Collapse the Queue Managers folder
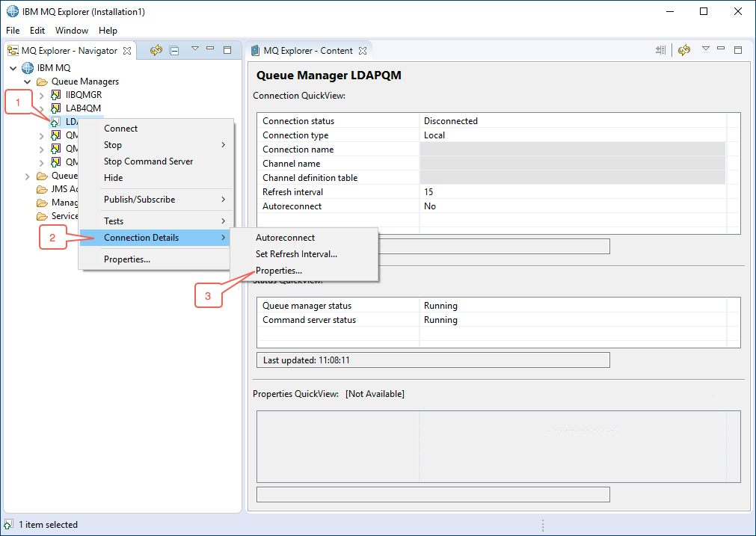Image resolution: width=756 pixels, height=536 pixels. click(x=28, y=82)
